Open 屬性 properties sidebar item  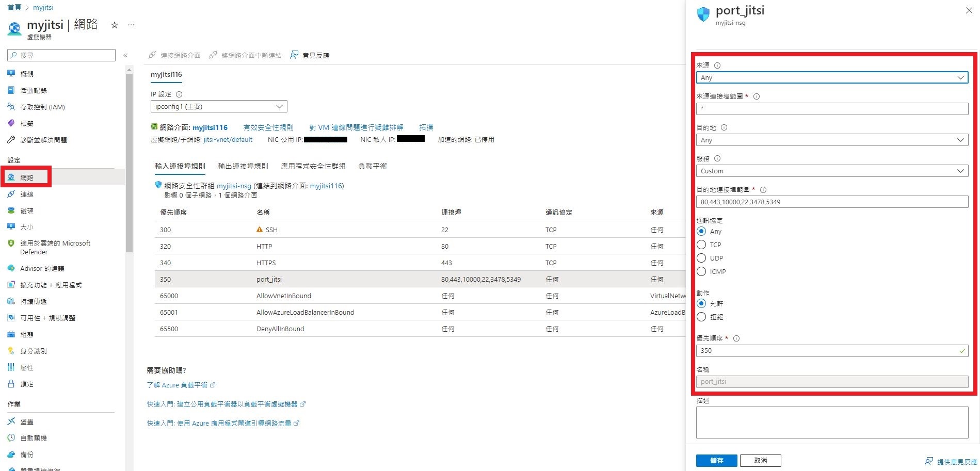click(x=26, y=367)
